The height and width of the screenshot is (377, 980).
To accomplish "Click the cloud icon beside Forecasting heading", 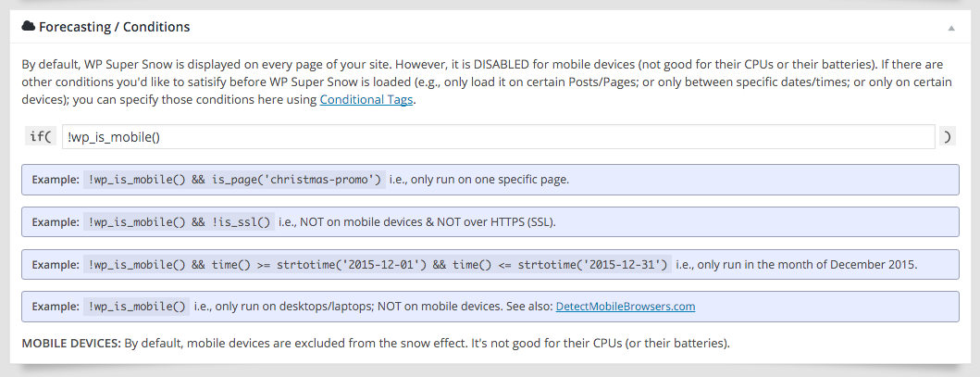I will 28,27.
